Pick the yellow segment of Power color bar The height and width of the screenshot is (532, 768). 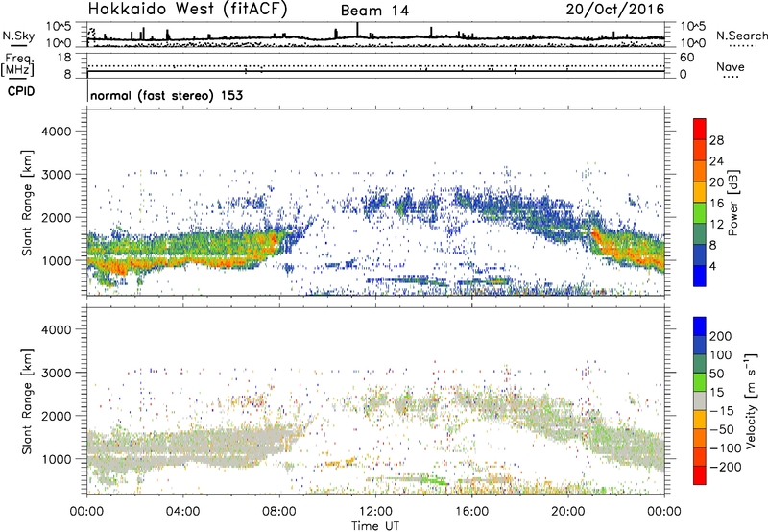coord(700,191)
